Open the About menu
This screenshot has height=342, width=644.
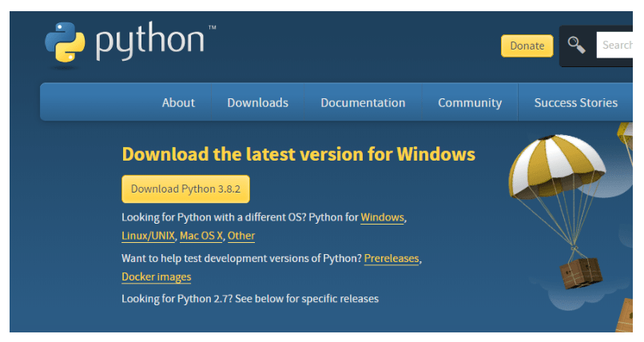click(x=178, y=102)
